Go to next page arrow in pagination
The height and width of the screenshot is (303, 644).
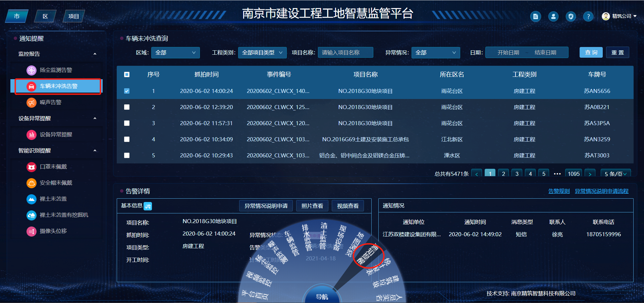(590, 173)
